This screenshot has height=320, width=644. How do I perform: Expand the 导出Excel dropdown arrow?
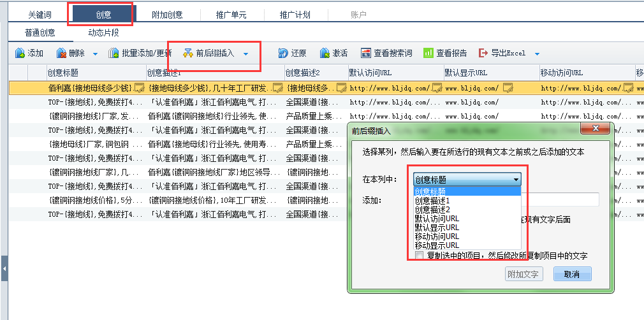537,54
